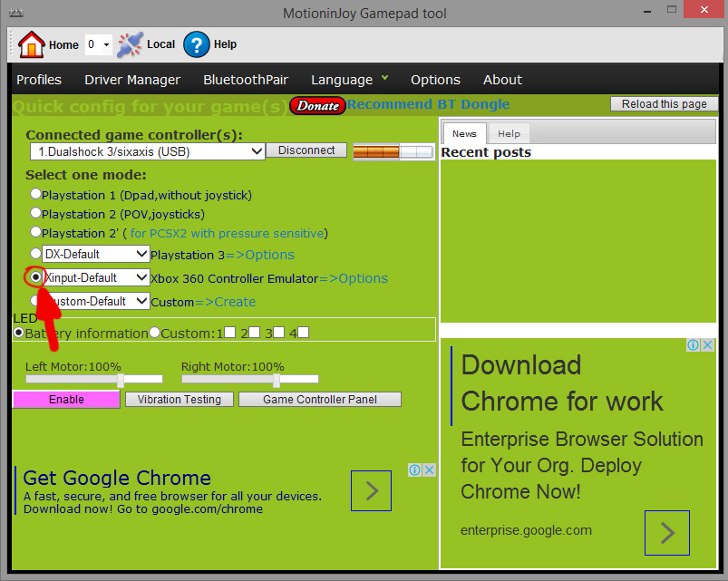Screen dimensions: 728x581
Task: Click the gamepad app icon in title bar
Action: [x=16, y=13]
